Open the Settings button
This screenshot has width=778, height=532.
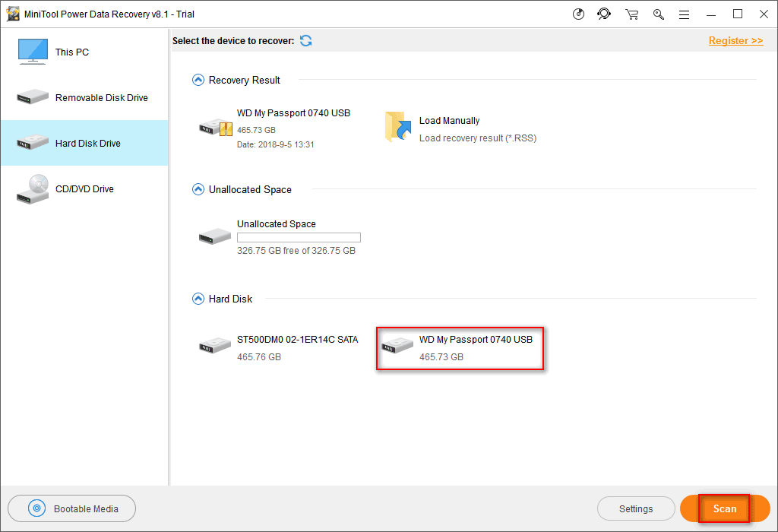click(x=636, y=508)
